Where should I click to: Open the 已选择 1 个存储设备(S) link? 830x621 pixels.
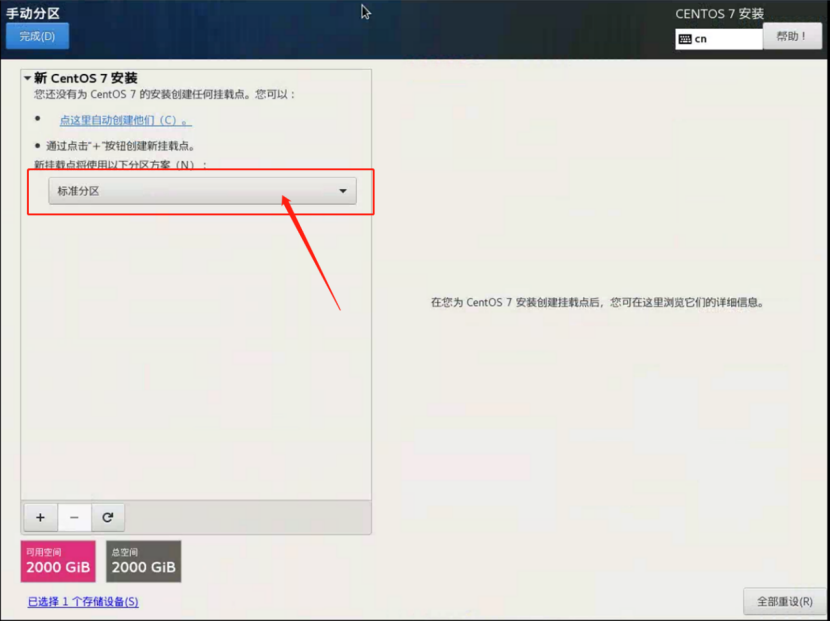click(x=83, y=601)
